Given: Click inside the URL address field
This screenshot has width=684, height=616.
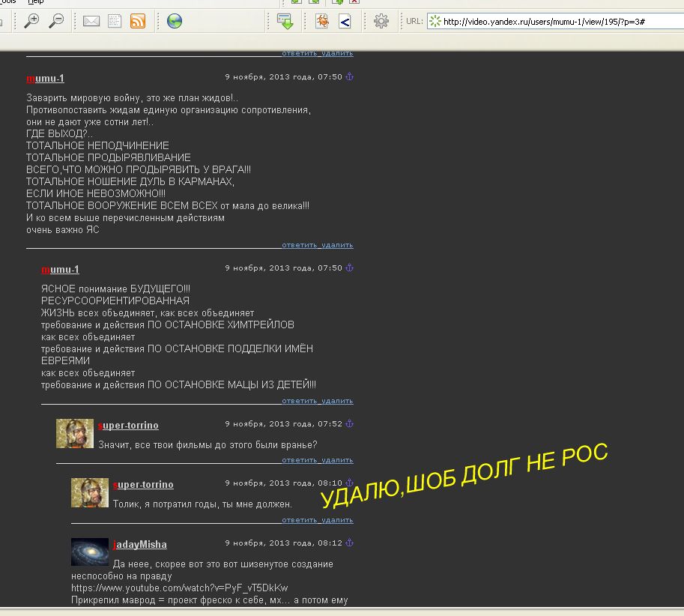Looking at the screenshot, I should tap(555, 22).
